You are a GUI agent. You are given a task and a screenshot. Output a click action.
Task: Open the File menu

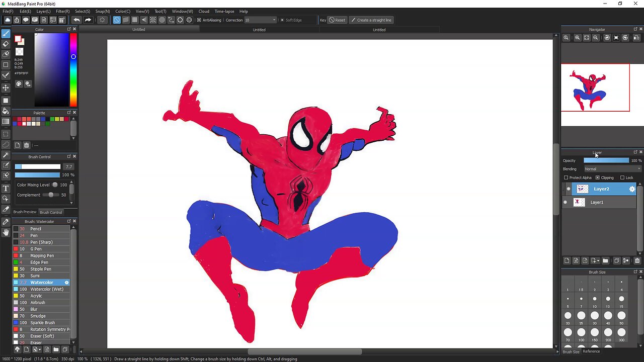tap(8, 11)
